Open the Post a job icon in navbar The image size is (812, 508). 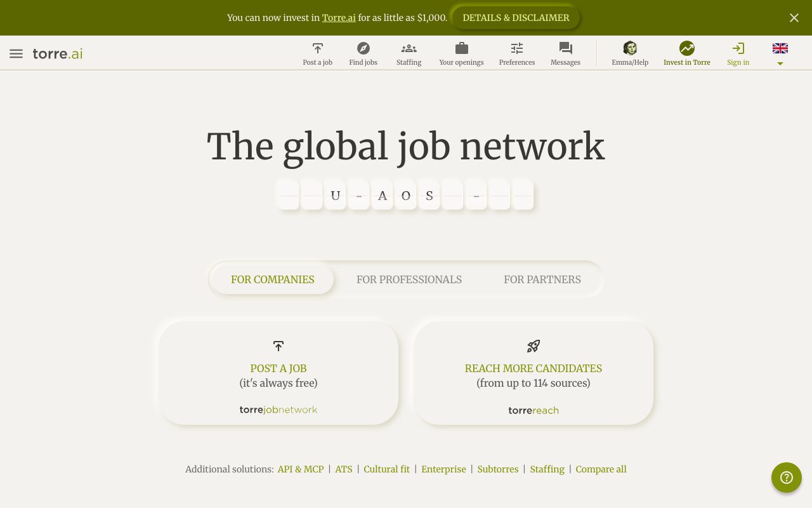point(318,48)
